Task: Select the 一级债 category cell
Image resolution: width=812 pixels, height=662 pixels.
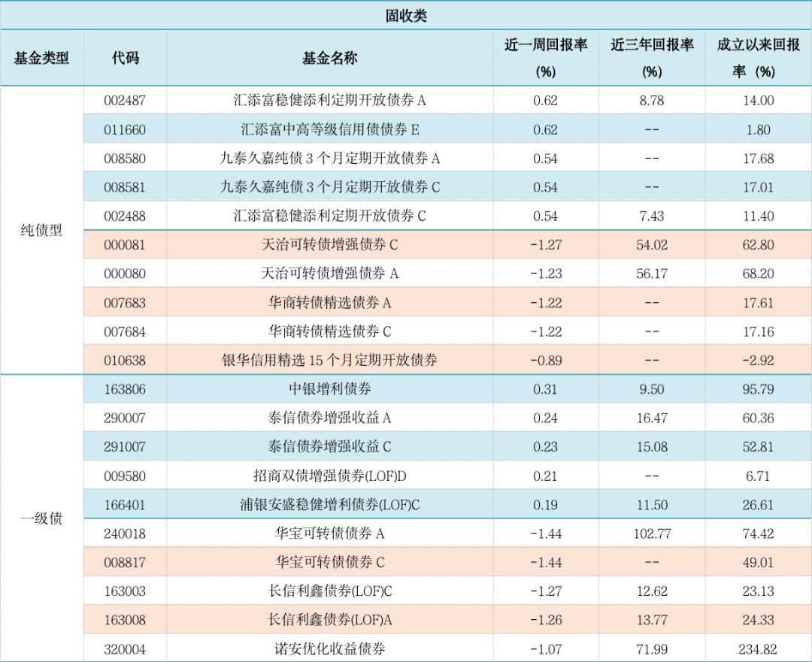Action: 41,518
